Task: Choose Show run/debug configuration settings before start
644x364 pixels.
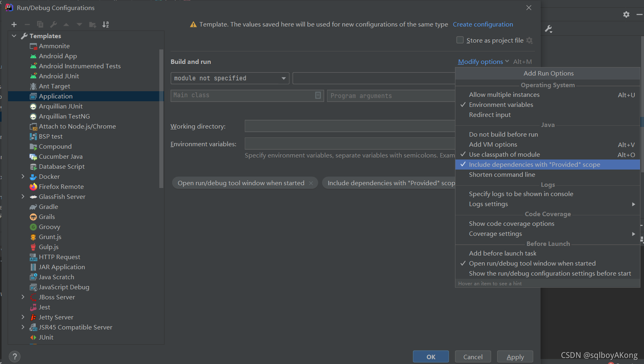Action: tap(547, 274)
